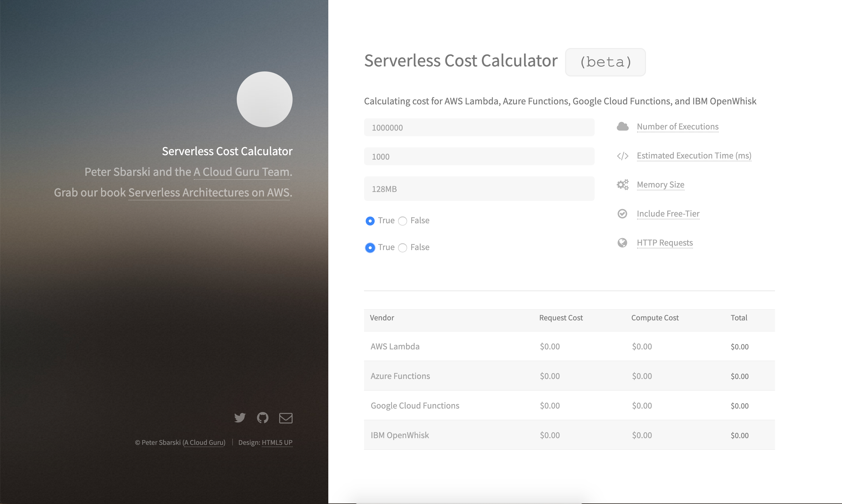This screenshot has height=504, width=842.
Task: Click the email envelope icon
Action: 286,418
